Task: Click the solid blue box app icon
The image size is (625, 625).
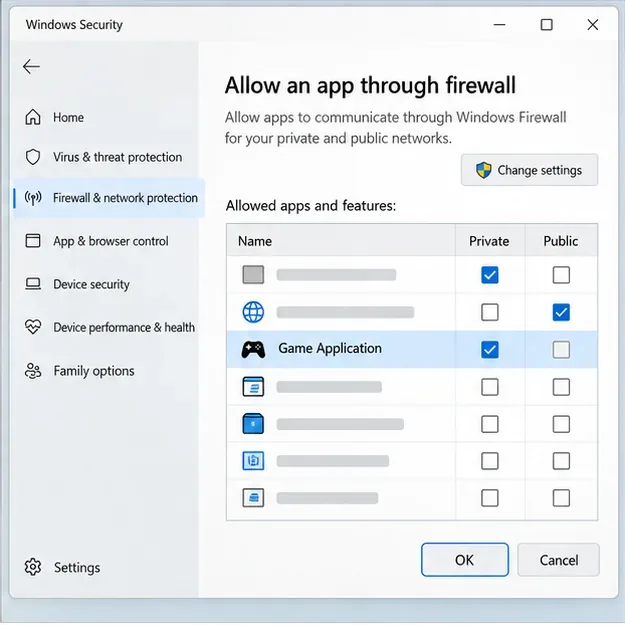Action: tap(253, 424)
